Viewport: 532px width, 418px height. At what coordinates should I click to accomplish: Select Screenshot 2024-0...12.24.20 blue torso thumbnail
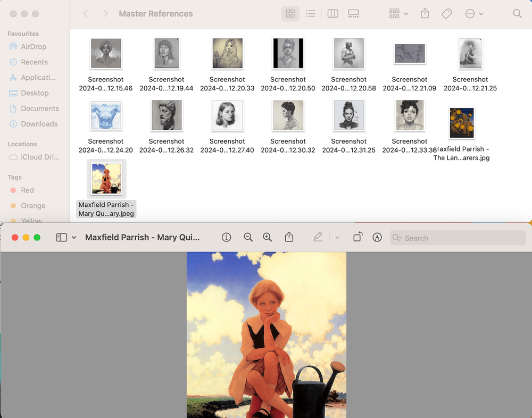106,115
